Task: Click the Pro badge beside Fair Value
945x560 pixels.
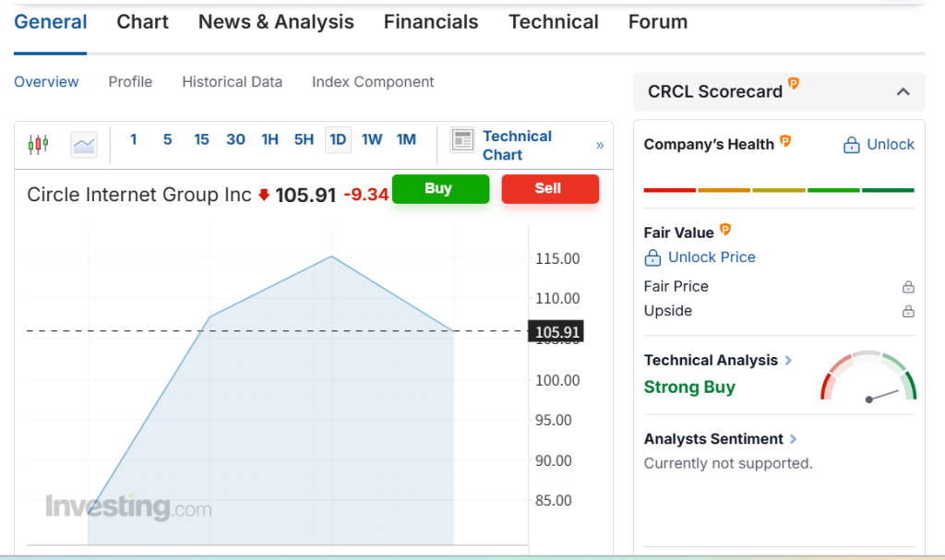Action: (725, 229)
